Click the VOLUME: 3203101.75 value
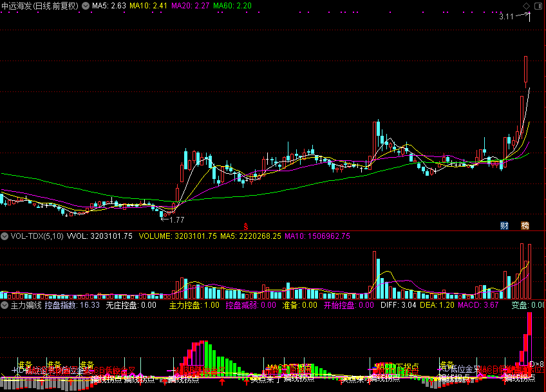 point(178,236)
